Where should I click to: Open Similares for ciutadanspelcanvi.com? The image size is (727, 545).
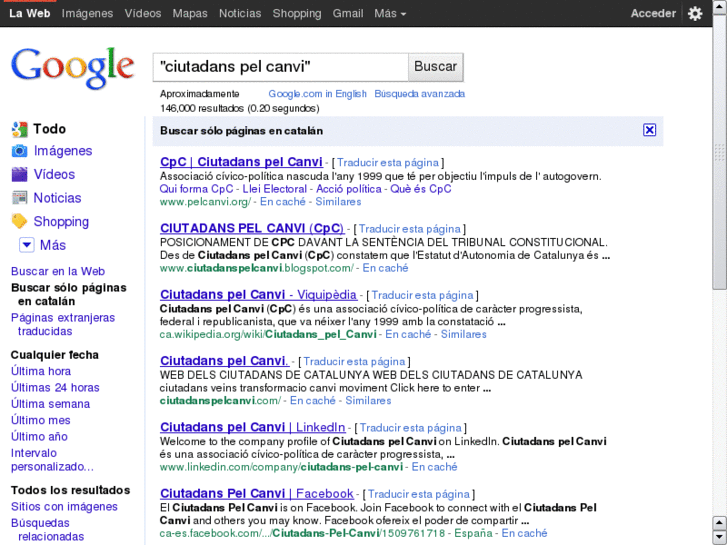(x=368, y=401)
